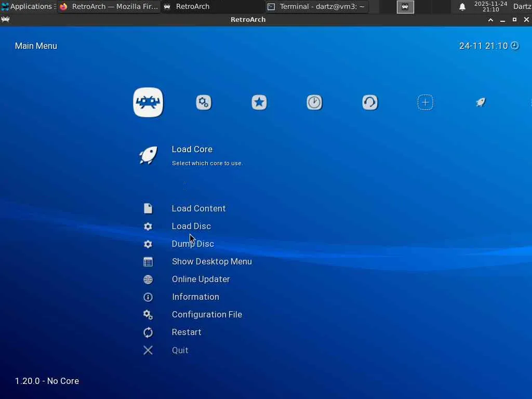Click the 'Main Menu' heading text
Viewport: 532px width, 399px height.
[36, 46]
